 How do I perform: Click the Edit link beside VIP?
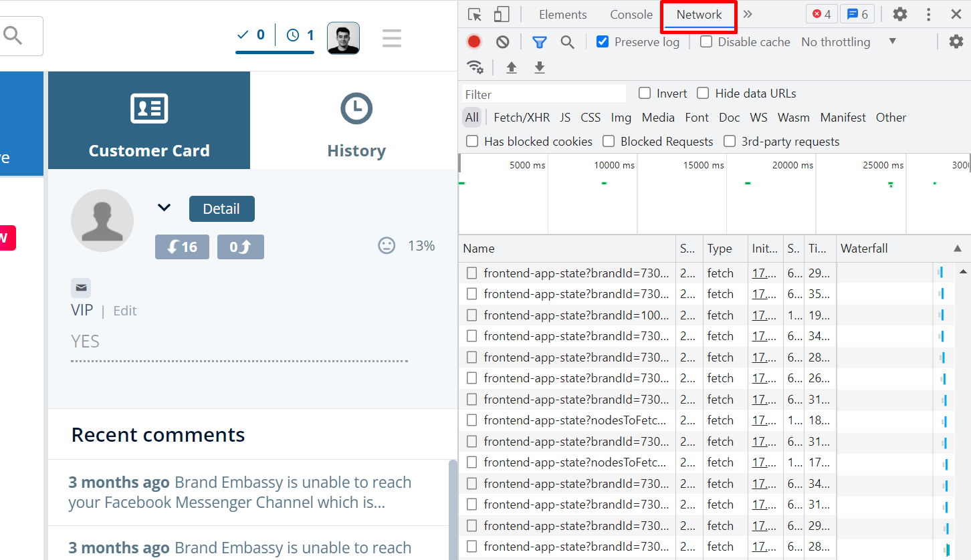124,311
